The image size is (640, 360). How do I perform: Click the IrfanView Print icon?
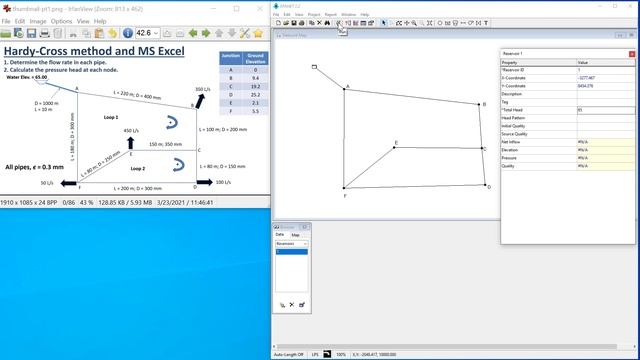[44, 33]
